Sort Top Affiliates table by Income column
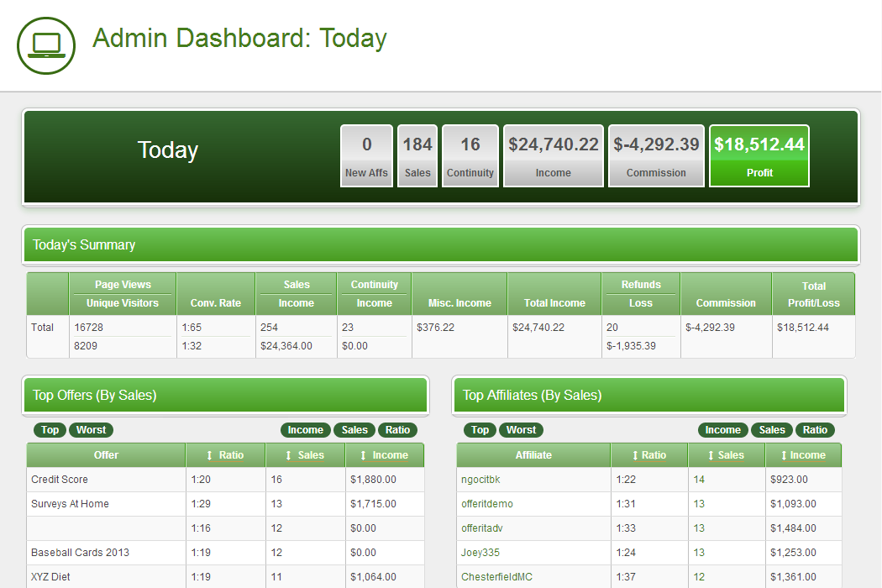882x588 pixels. (x=802, y=455)
